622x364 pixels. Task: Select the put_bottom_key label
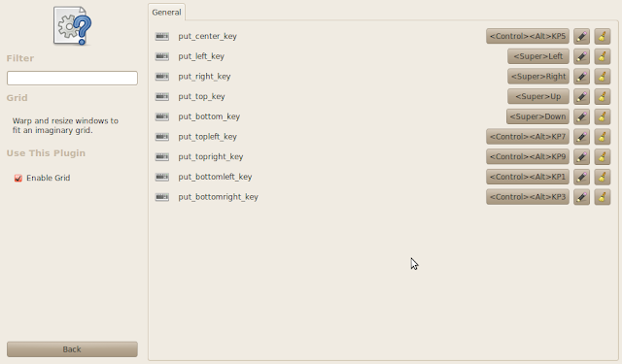coord(209,116)
